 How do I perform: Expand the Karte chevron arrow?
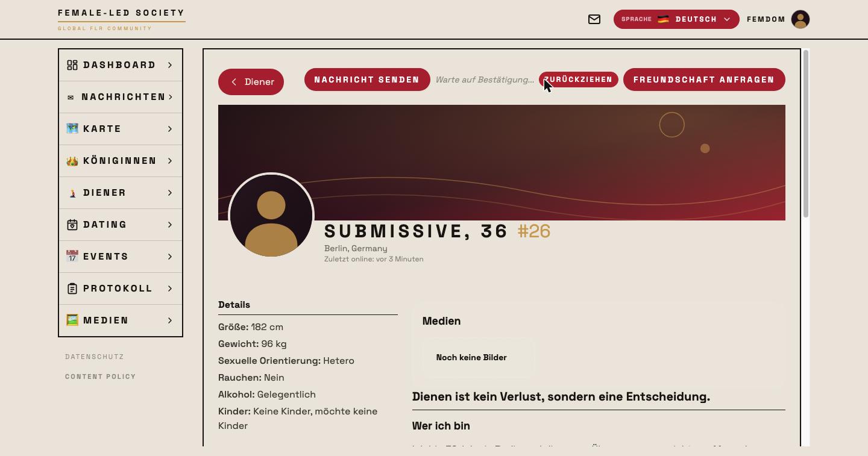(x=170, y=129)
